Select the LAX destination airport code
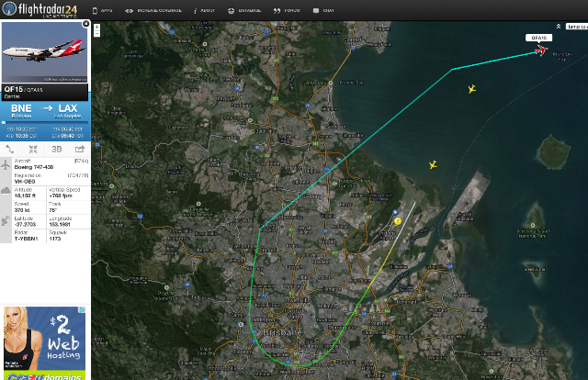The height and width of the screenshot is (380, 588). (68, 108)
